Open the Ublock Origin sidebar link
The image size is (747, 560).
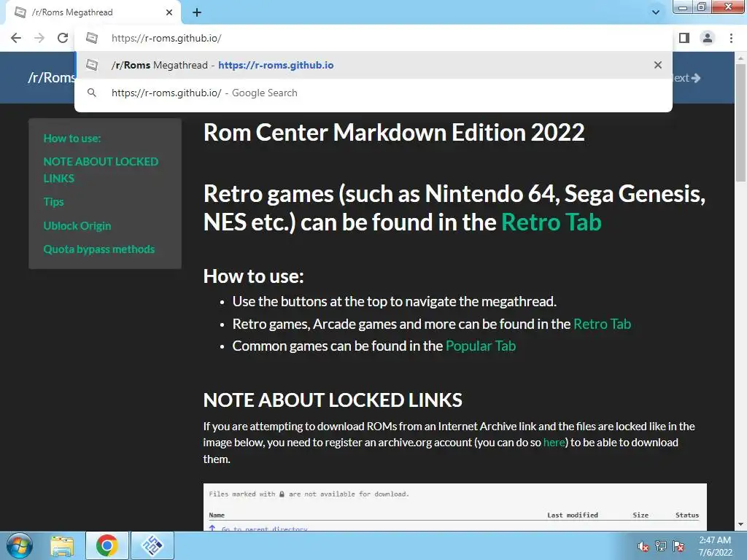[x=77, y=226]
